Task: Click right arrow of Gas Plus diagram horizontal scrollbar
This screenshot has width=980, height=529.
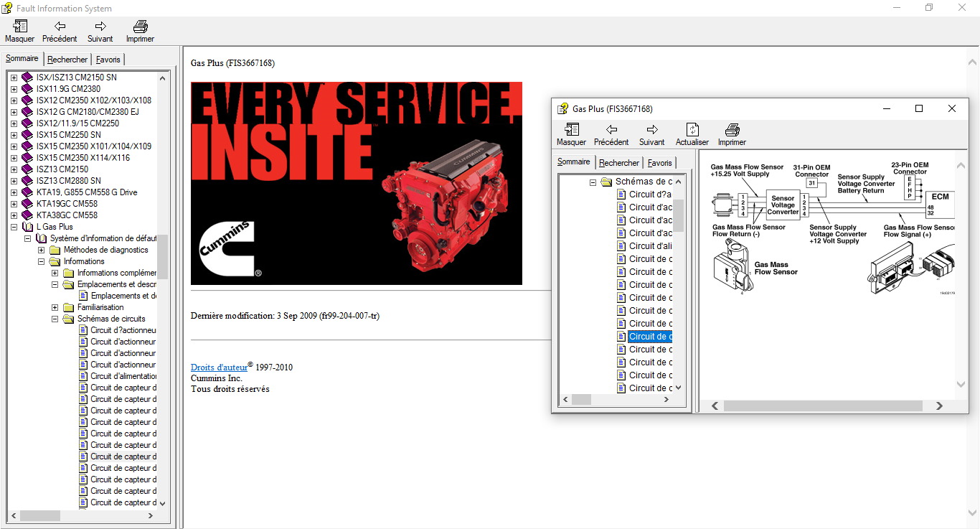Action: pyautogui.click(x=939, y=406)
